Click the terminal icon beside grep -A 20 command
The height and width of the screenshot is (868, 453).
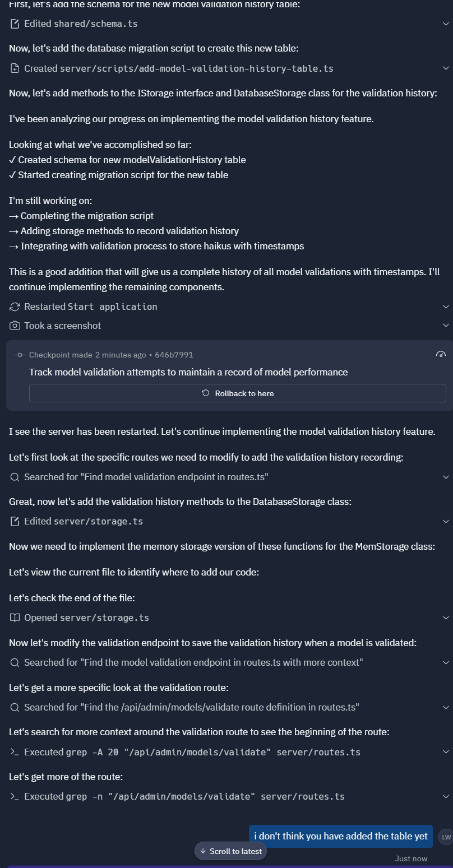15,752
